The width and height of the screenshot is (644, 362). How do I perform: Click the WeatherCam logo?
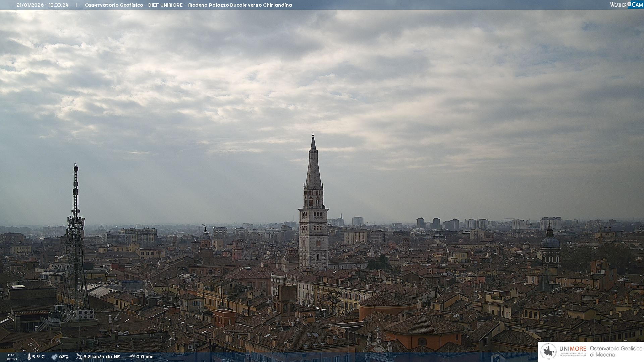click(x=626, y=5)
